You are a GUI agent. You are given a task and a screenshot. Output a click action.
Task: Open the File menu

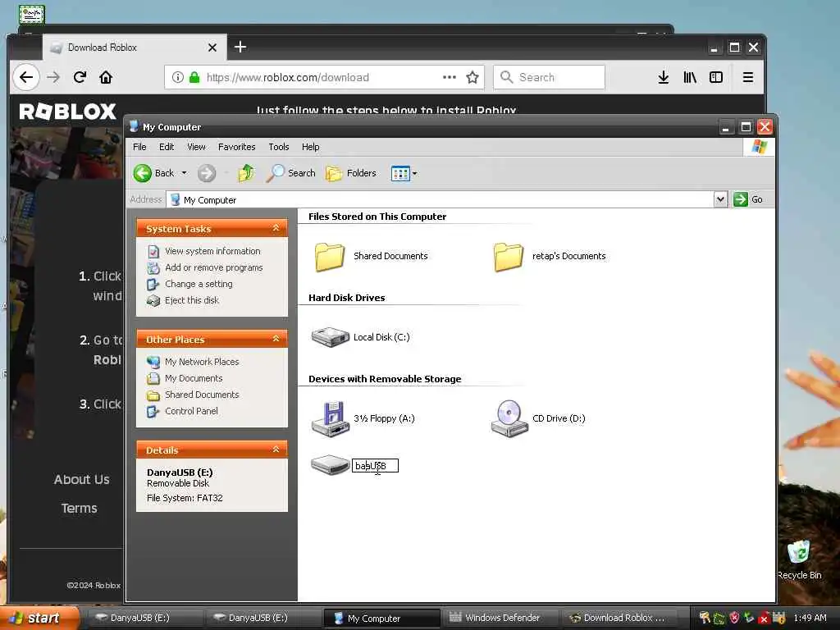[x=139, y=147]
